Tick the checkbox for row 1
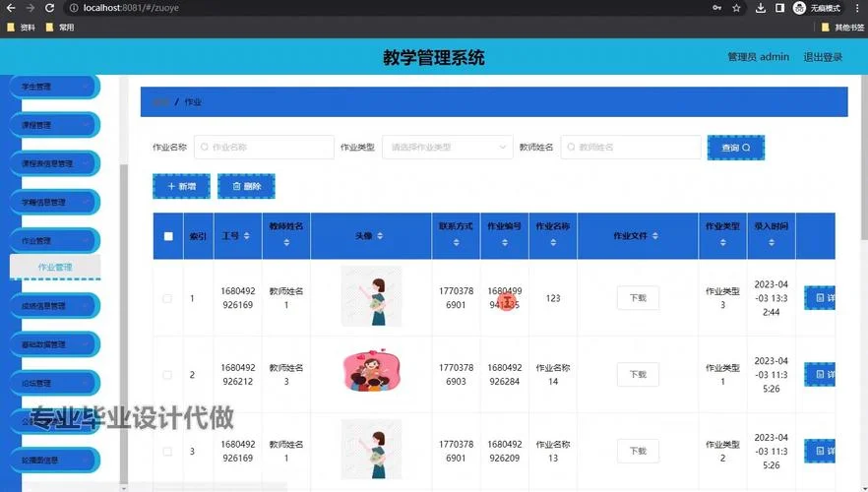 click(x=167, y=298)
